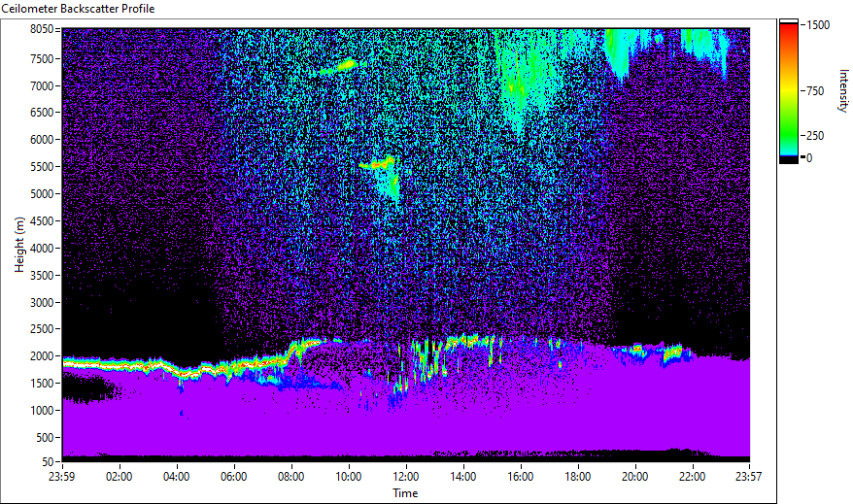Click the 750 intensity scale label
853x504 pixels.
pos(815,91)
